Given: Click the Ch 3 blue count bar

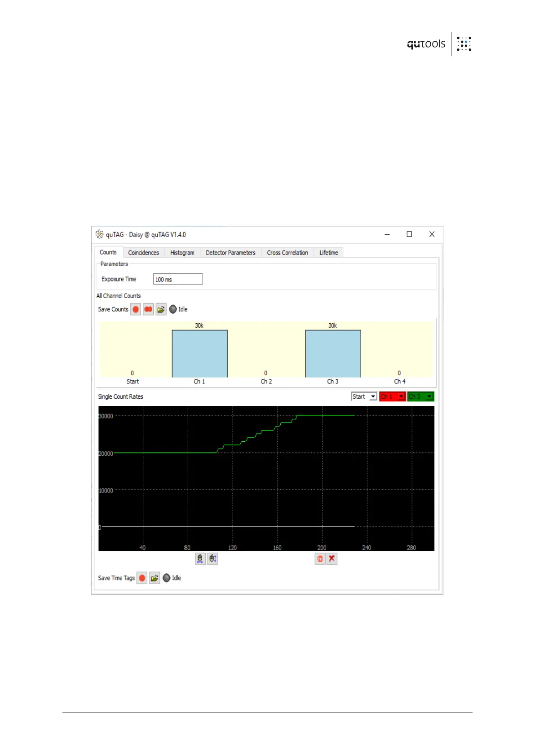Looking at the screenshot, I should (333, 354).
